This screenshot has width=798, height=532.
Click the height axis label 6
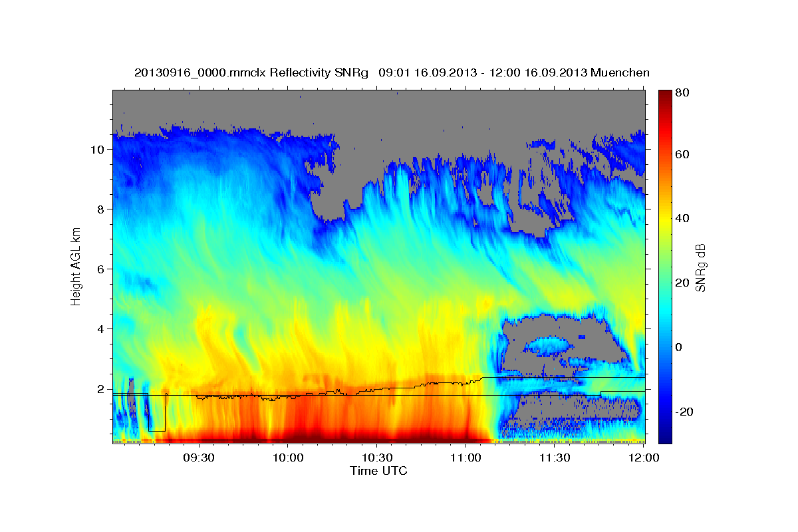pyautogui.click(x=102, y=269)
